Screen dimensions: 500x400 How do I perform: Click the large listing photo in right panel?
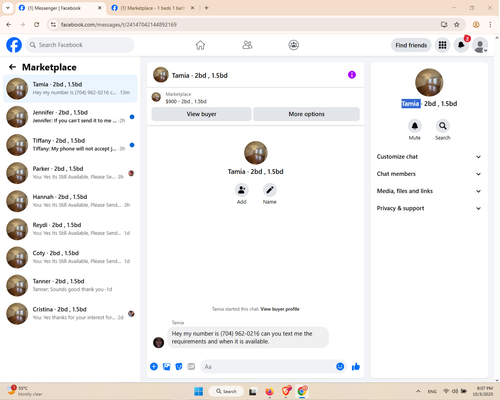[429, 82]
